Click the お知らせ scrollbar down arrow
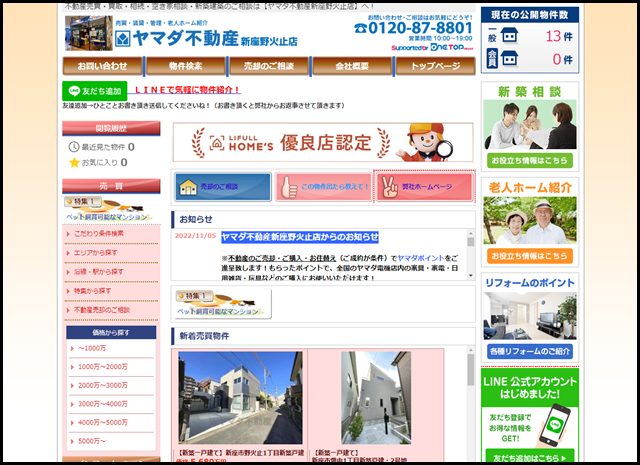Image resolution: width=640 pixels, height=465 pixels. (x=470, y=276)
